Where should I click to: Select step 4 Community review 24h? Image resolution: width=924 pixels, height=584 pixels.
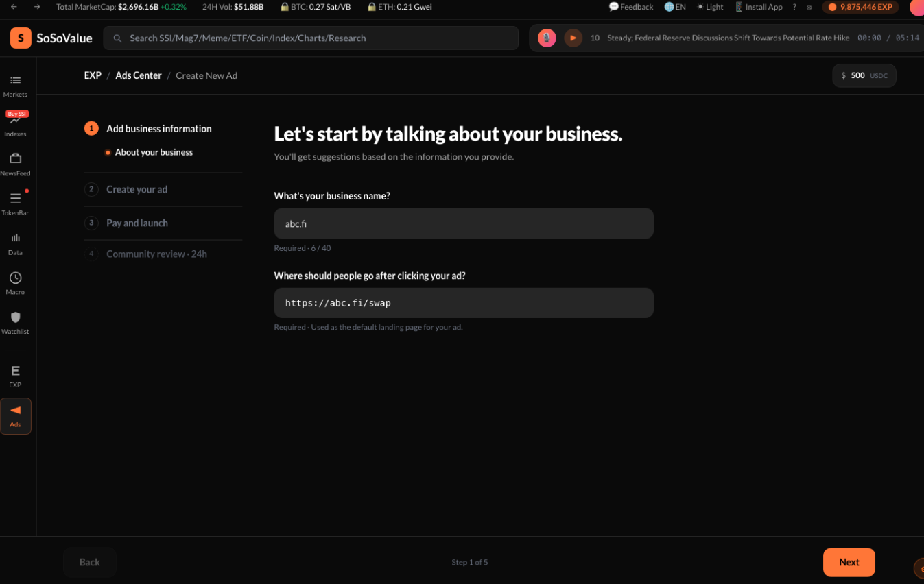pyautogui.click(x=145, y=254)
